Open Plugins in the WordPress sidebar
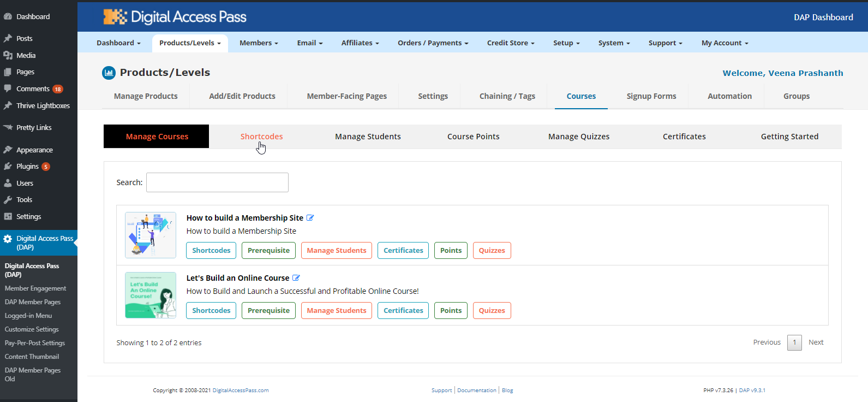 point(27,167)
